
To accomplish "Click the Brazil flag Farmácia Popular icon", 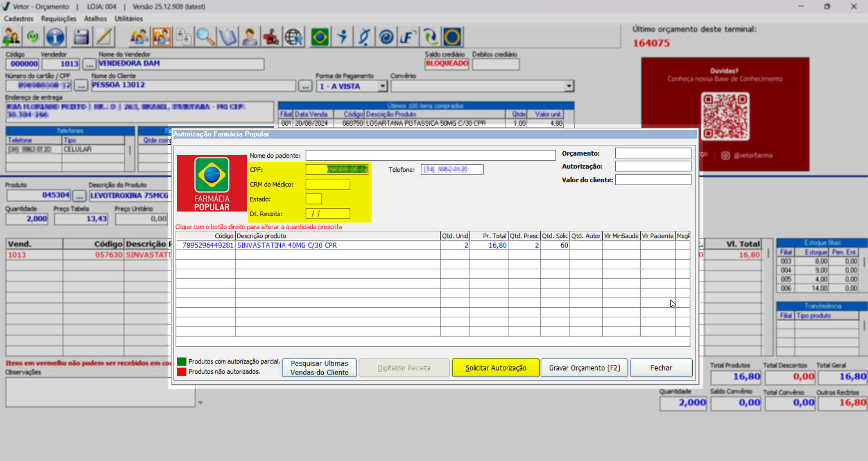I will pyautogui.click(x=320, y=37).
